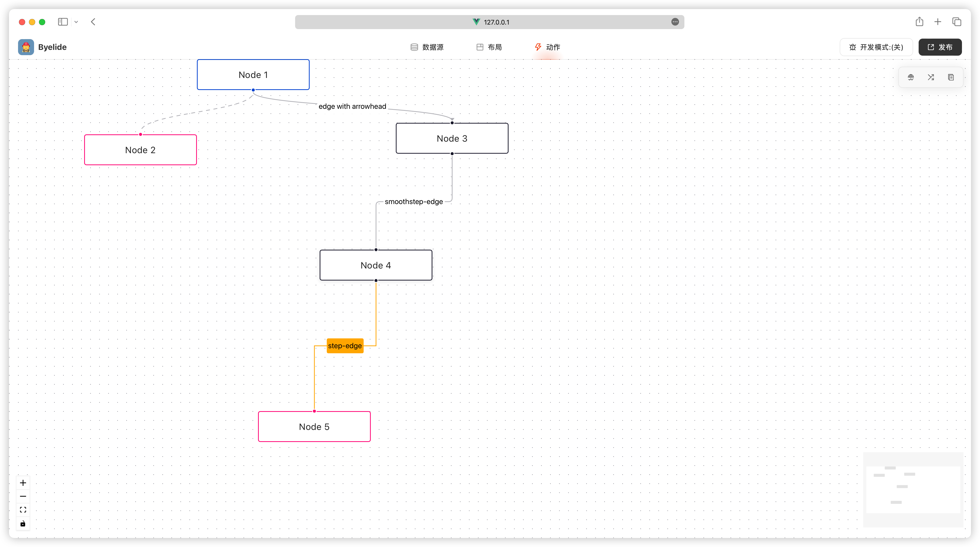Image resolution: width=980 pixels, height=547 pixels.
Task: Zoom in with the plus control
Action: pyautogui.click(x=23, y=483)
